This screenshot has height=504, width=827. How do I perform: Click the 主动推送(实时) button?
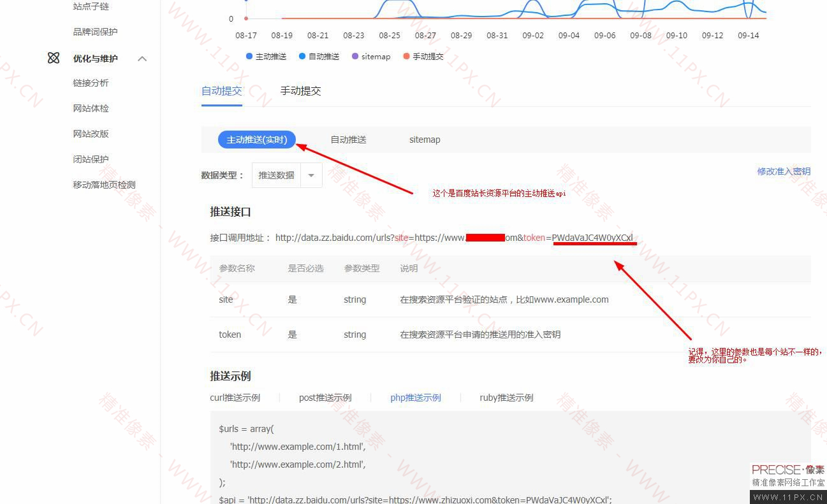point(256,140)
